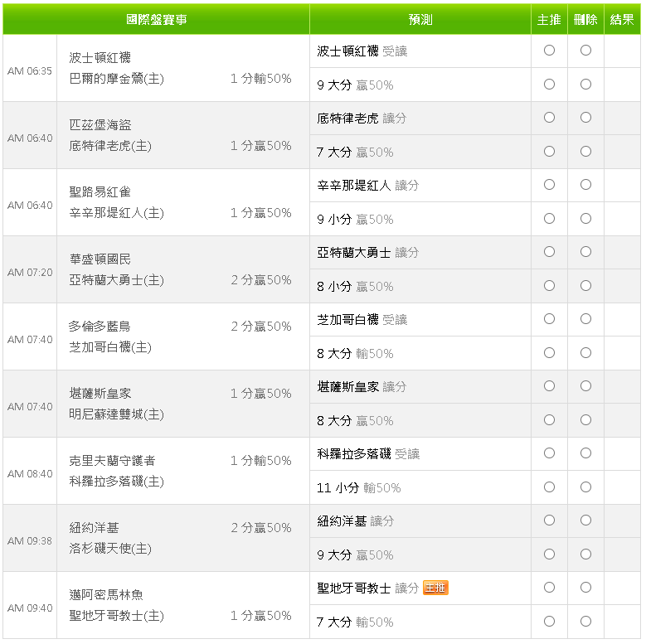Click the orange 主推 badge beside 聖地牙哥教士
The image size is (646, 644).
pos(435,588)
